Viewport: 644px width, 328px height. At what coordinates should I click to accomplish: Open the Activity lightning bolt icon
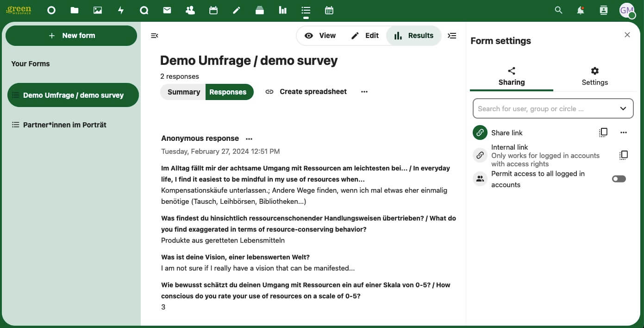(121, 10)
